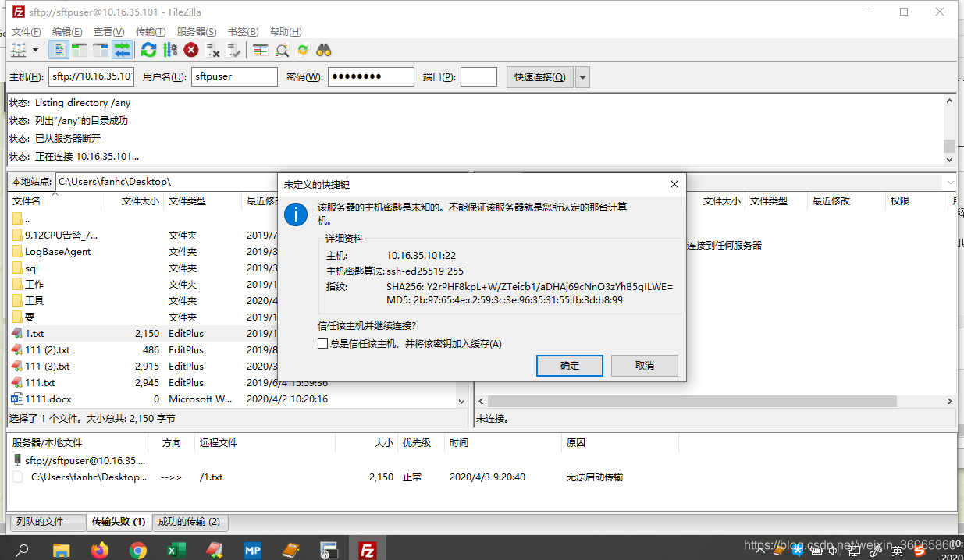
Task: Toggle directory comparison magnifier icon
Action: coord(282,50)
